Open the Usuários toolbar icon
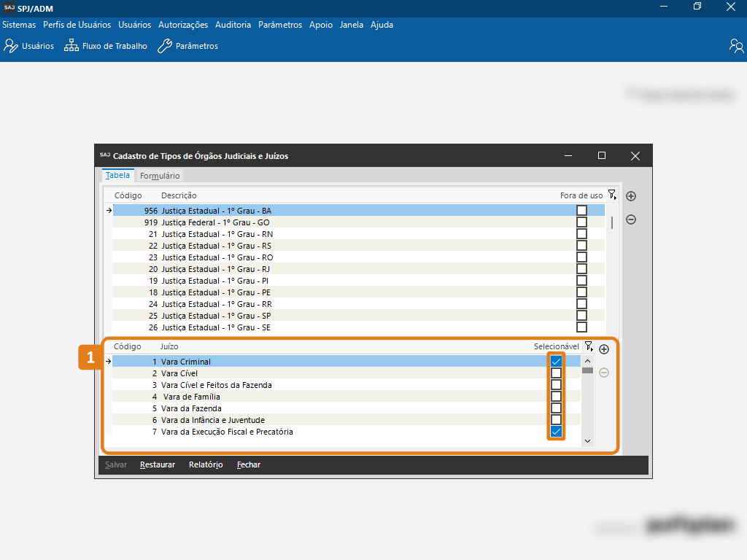The width and height of the screenshot is (747, 560). click(29, 46)
